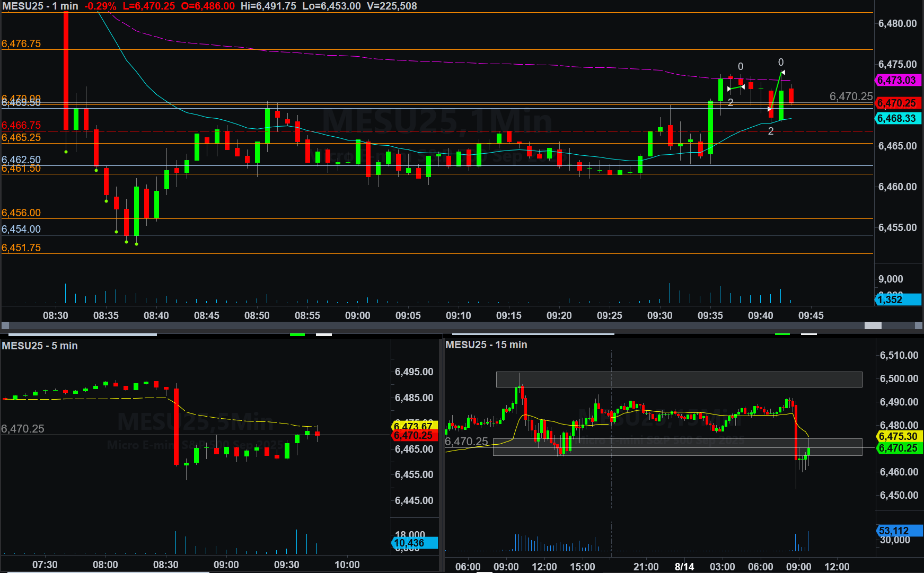Screen dimensions: 924x573
Task: Select the upper gray zone rectangle on 15 min chart
Action: click(x=679, y=380)
